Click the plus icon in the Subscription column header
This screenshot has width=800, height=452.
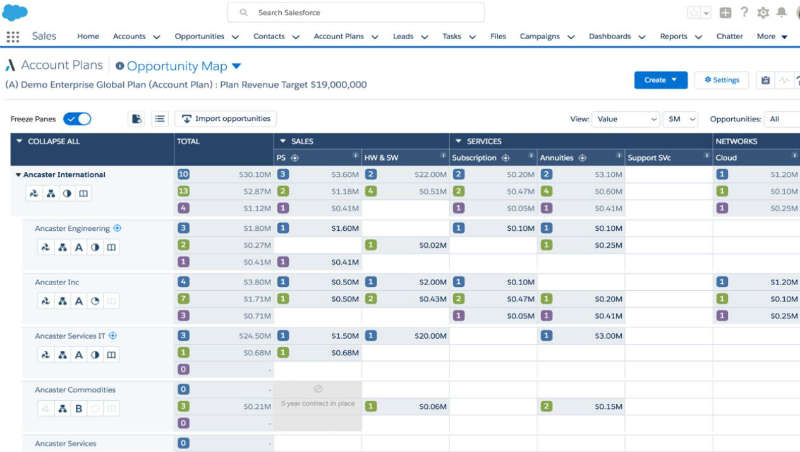click(x=506, y=158)
